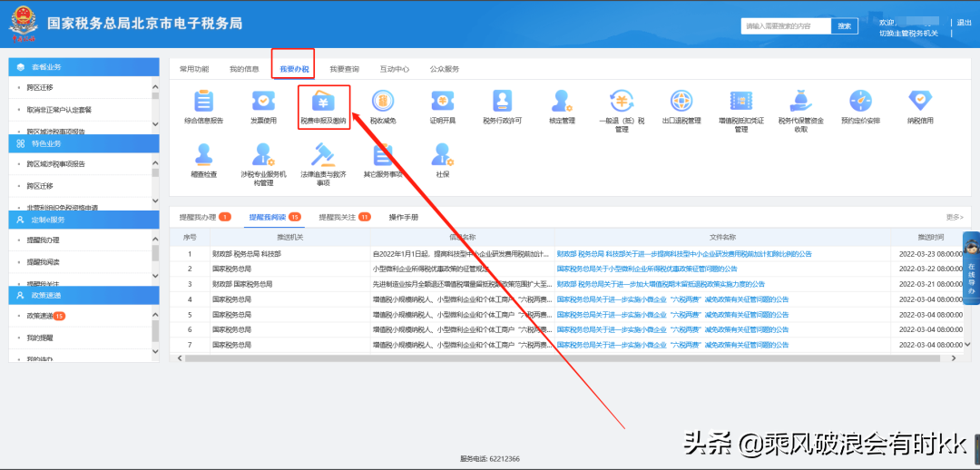Click the 搜索 button
Image resolution: width=980 pixels, height=470 pixels.
[x=844, y=26]
